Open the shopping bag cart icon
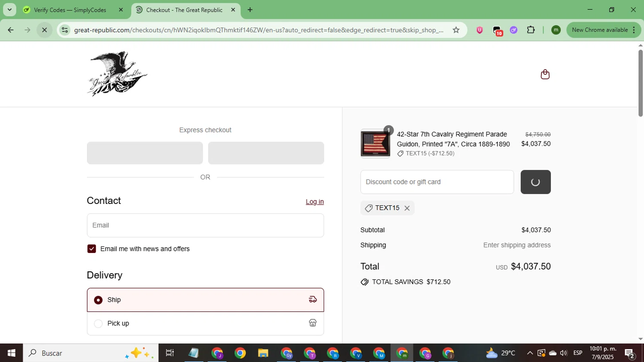This screenshot has height=362, width=644. (x=545, y=74)
